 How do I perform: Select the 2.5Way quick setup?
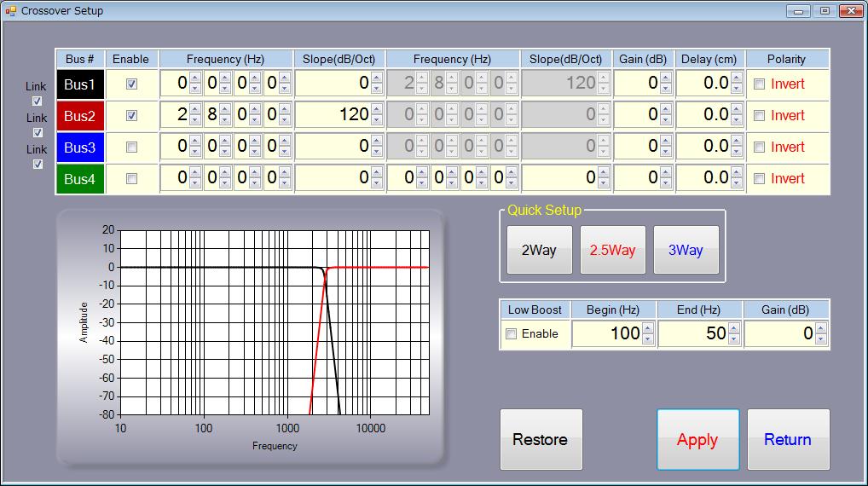(x=612, y=251)
